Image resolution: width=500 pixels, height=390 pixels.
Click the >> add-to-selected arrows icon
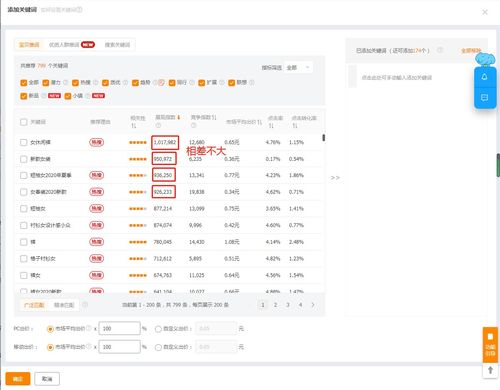[x=335, y=178]
